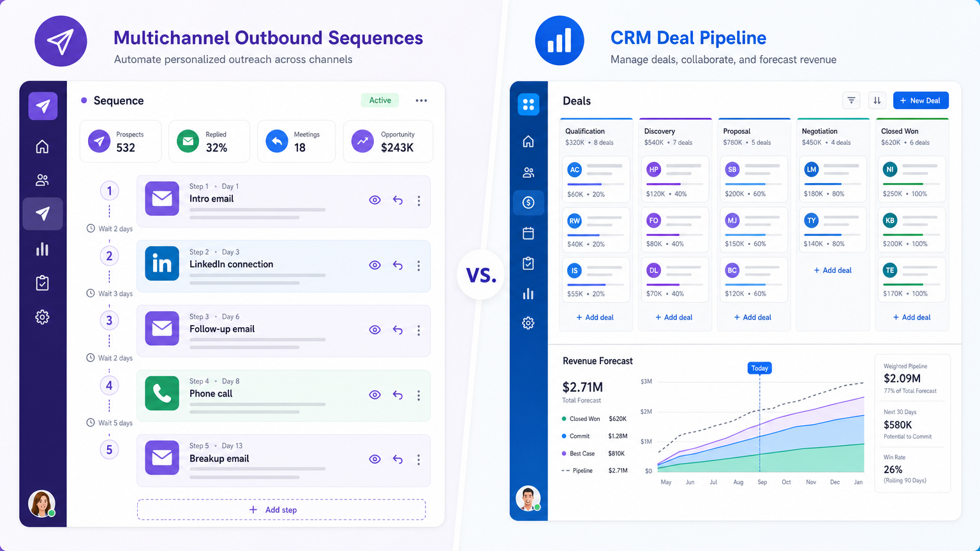Screen dimensions: 980x551
Task: Add deal in Qualification column
Action: [595, 317]
